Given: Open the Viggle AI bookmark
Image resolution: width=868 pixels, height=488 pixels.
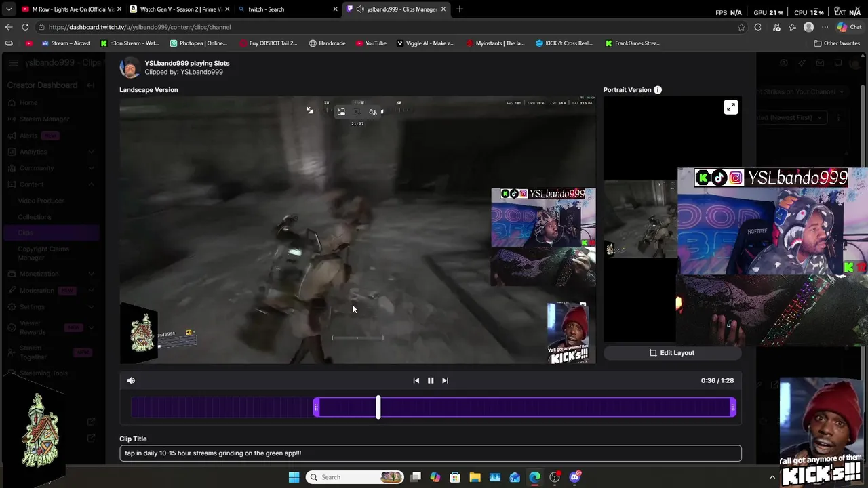Looking at the screenshot, I should 425,43.
